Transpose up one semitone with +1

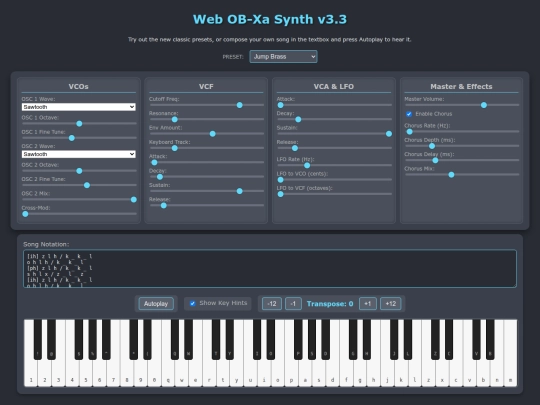click(x=367, y=304)
